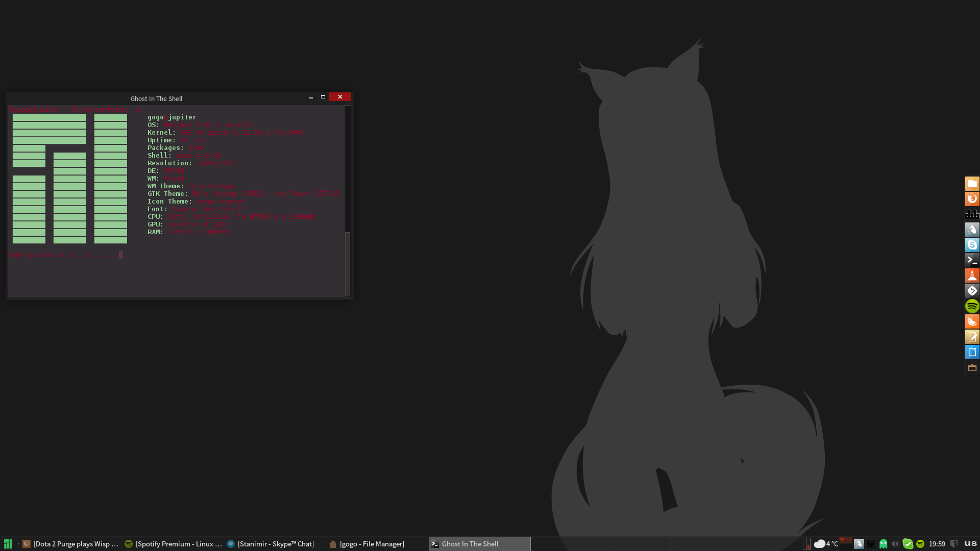Click the green ghost tray icon
This screenshot has height=551, width=980.
[x=884, y=544]
